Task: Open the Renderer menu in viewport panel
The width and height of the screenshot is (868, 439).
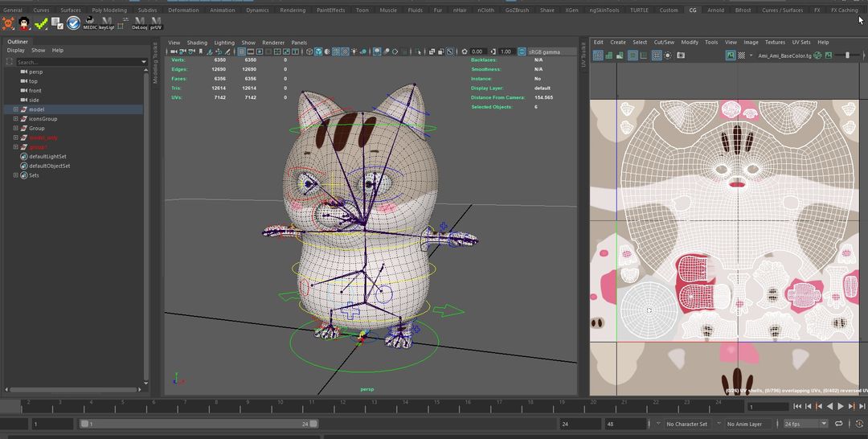Action: (x=273, y=43)
